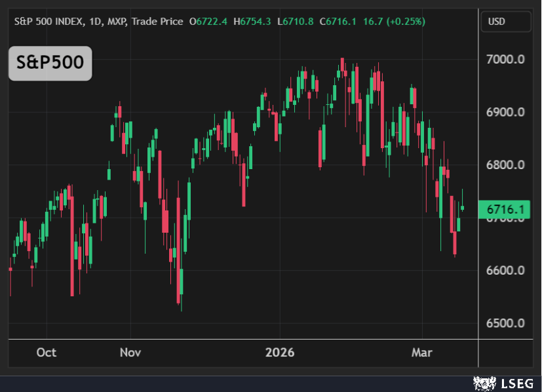The height and width of the screenshot is (392, 542).
Task: Select the Oct label on time axis
Action: pos(47,353)
